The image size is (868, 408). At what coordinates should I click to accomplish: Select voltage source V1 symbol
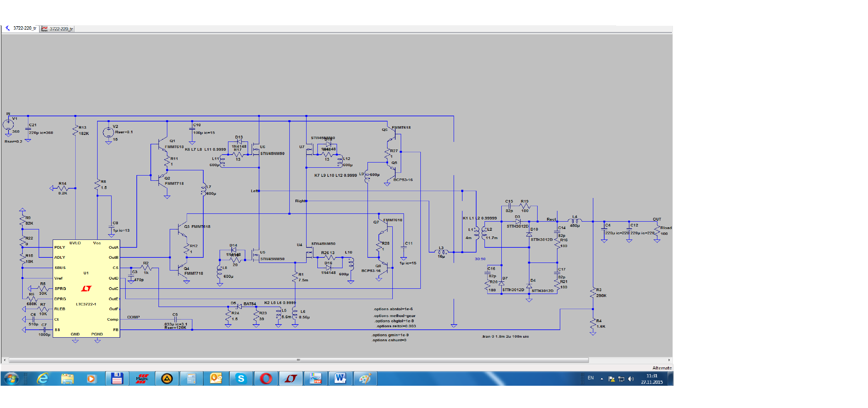[x=8, y=125]
